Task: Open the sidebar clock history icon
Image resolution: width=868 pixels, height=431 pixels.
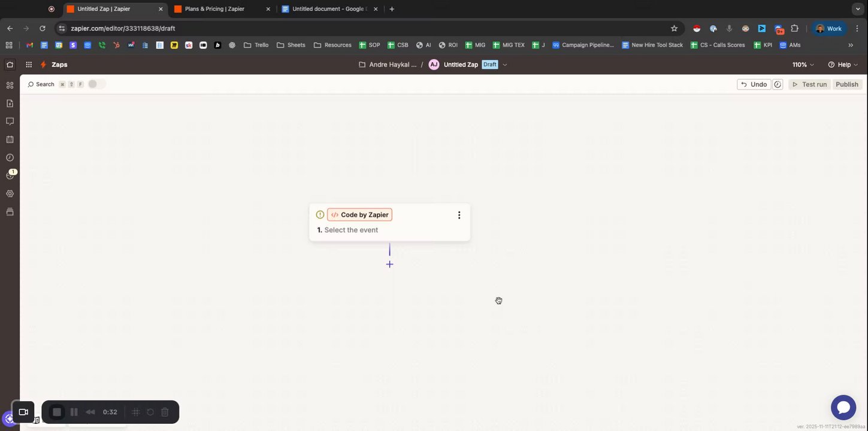Action: (10, 157)
